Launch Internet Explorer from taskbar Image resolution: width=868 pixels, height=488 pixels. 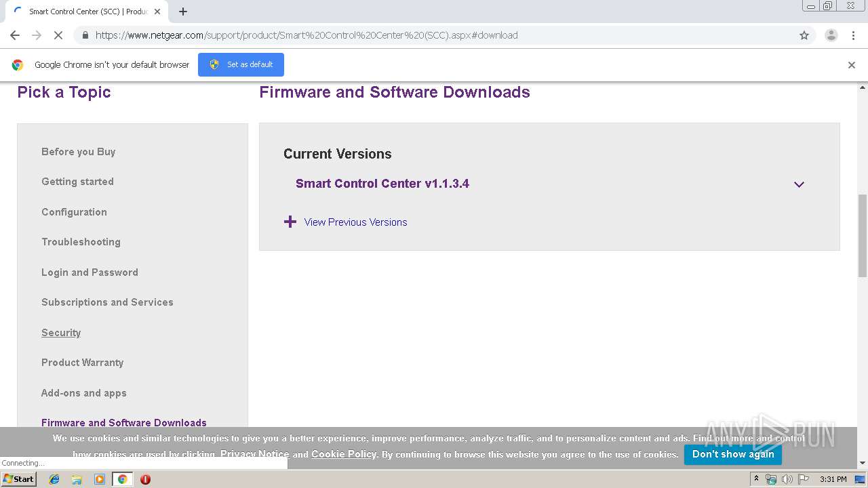pyautogui.click(x=54, y=479)
